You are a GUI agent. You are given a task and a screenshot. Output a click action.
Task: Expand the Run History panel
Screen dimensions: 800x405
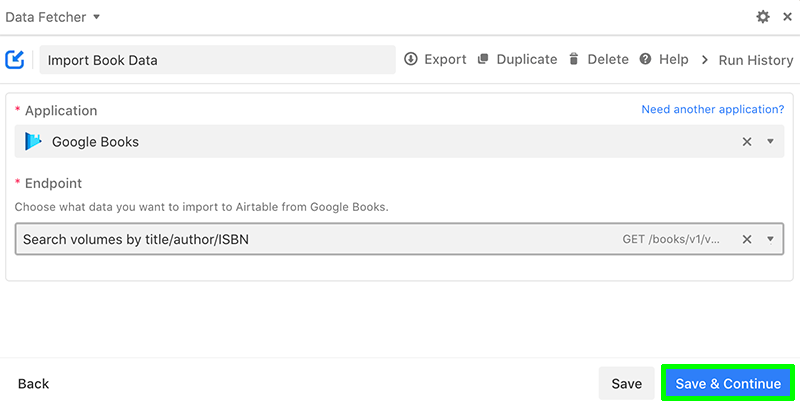point(747,60)
